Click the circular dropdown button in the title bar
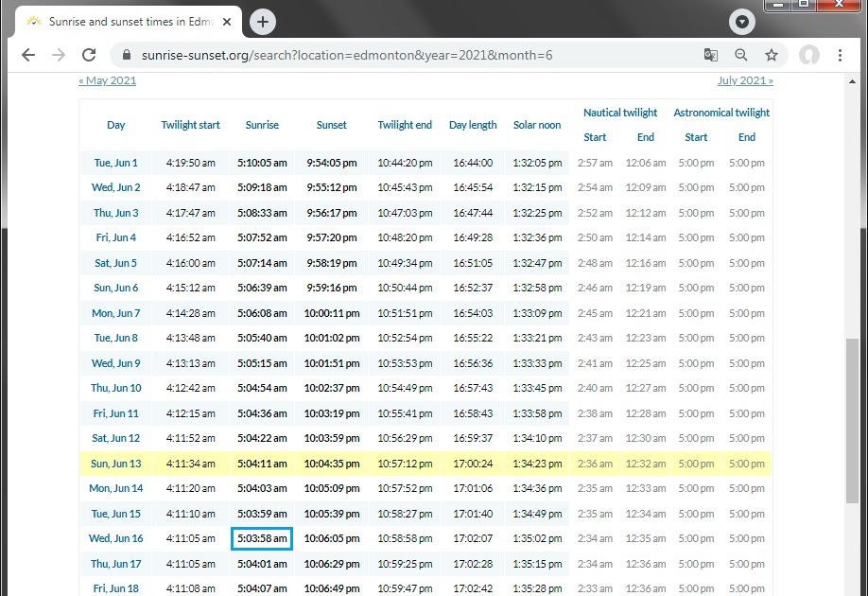 [x=742, y=22]
